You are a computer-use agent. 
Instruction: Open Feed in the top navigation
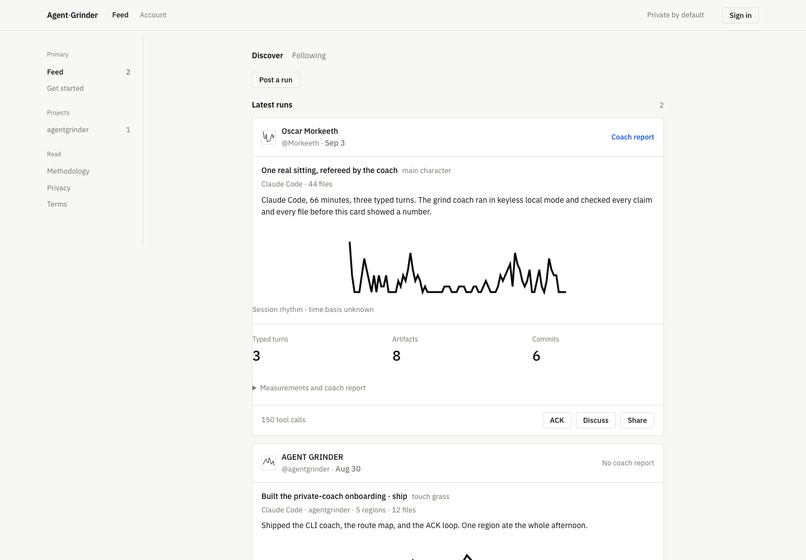[120, 15]
